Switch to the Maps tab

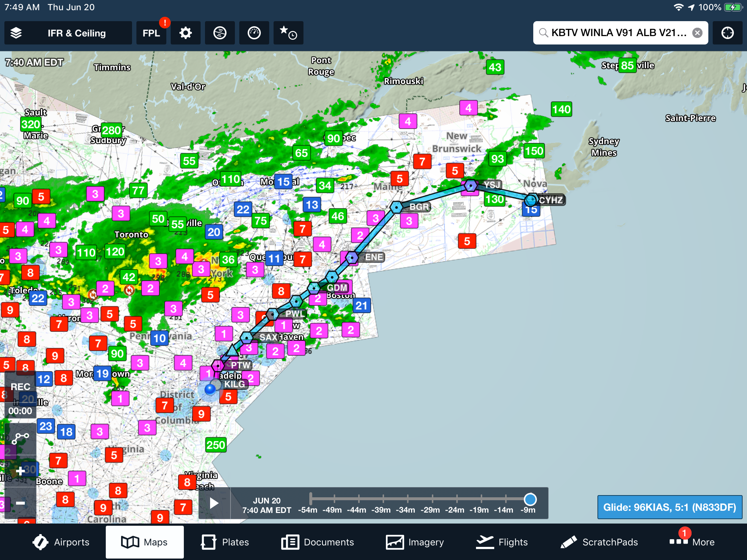(145, 542)
